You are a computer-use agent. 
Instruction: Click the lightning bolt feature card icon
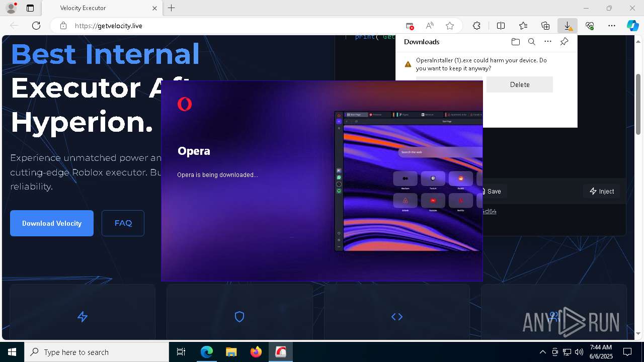click(83, 317)
